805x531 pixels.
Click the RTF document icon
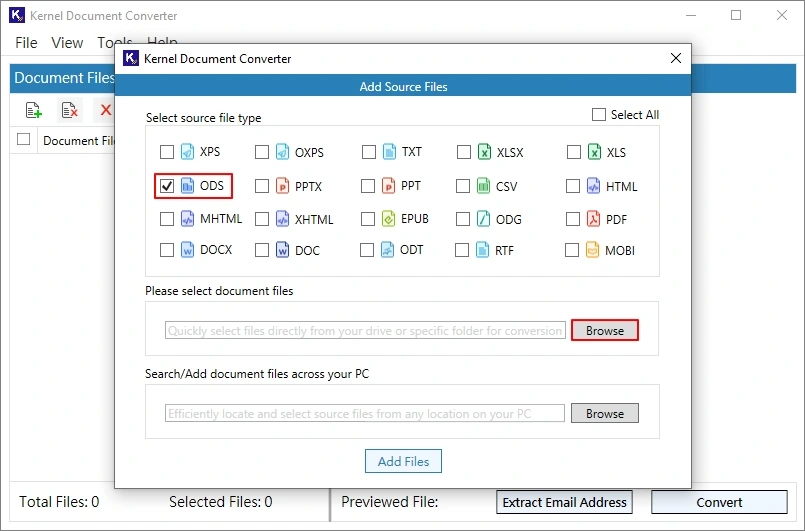pyautogui.click(x=483, y=250)
